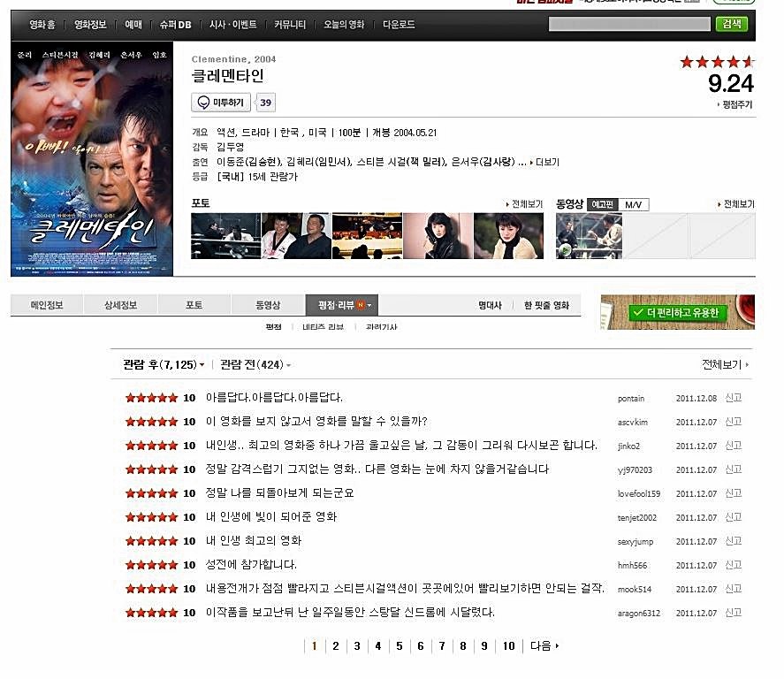
Task: Click the 미투하기 button
Action: pyautogui.click(x=220, y=102)
